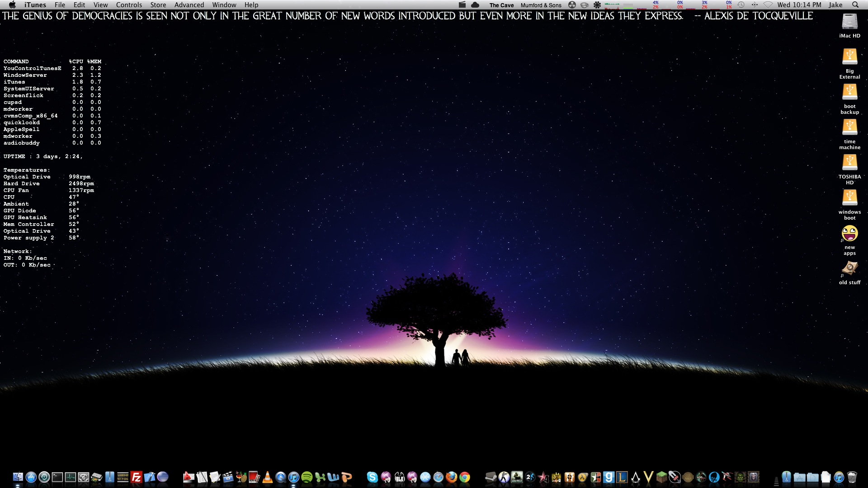Launch VLC media player from dock
Viewport: 868px width, 488px height.
pyautogui.click(x=267, y=477)
